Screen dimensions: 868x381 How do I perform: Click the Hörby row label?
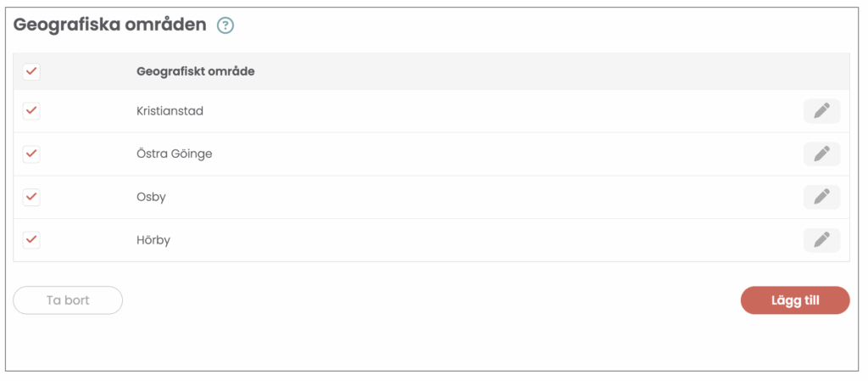click(153, 240)
